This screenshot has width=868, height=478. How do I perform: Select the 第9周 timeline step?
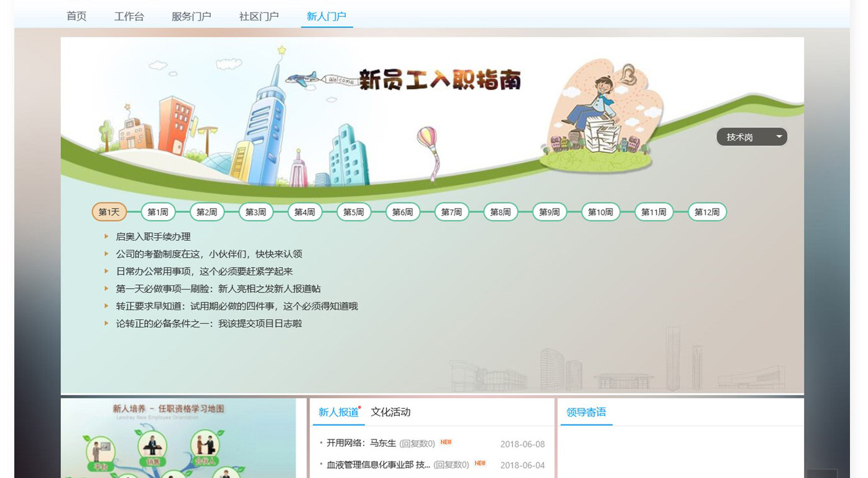point(550,212)
